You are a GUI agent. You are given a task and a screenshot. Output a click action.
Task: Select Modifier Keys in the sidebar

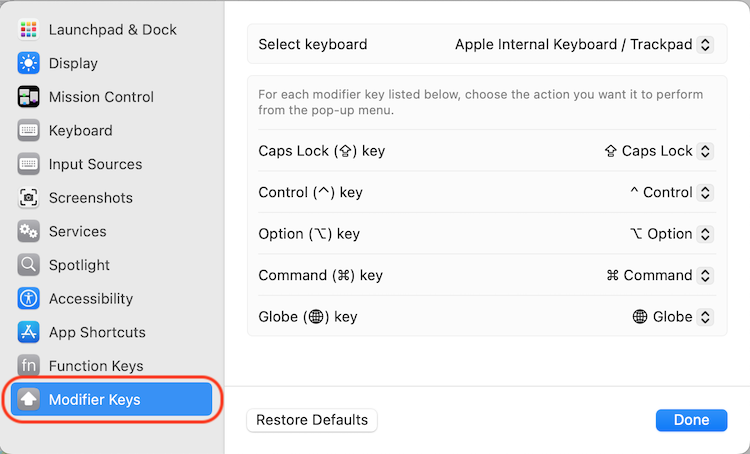(x=110, y=400)
